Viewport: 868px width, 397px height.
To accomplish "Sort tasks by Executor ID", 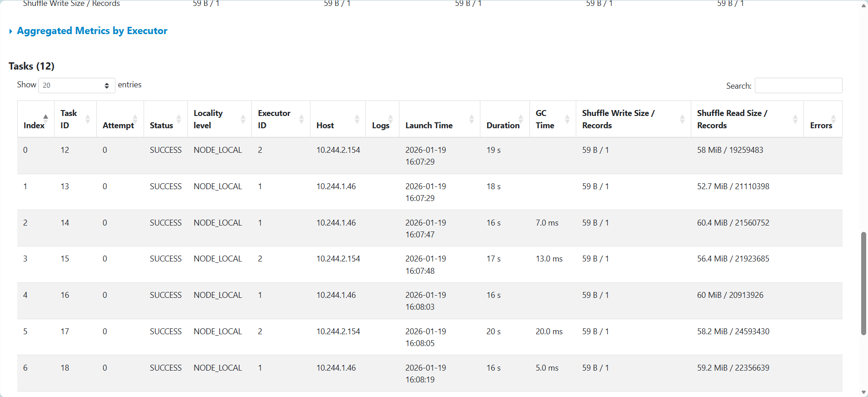I will click(x=301, y=119).
